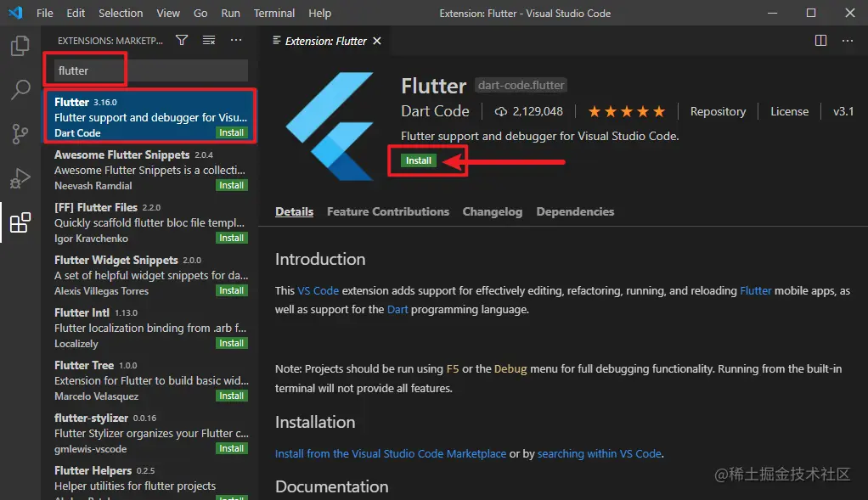Click the filter extensions funnel icon
Image resolution: width=868 pixels, height=500 pixels.
(x=182, y=40)
